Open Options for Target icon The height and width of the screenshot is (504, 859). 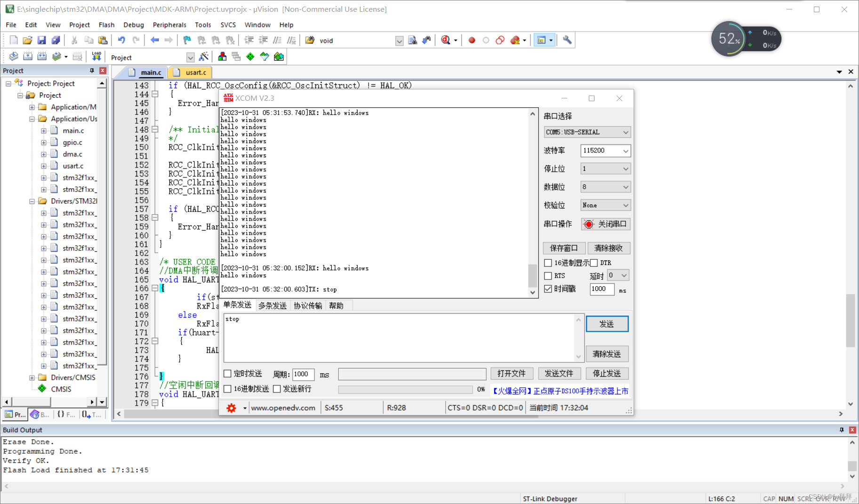(x=204, y=57)
